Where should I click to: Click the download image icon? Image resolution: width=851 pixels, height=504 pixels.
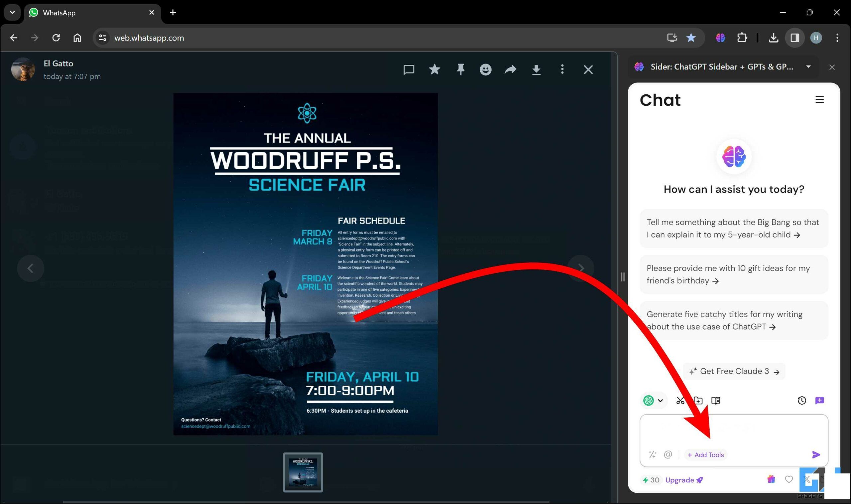pyautogui.click(x=537, y=69)
